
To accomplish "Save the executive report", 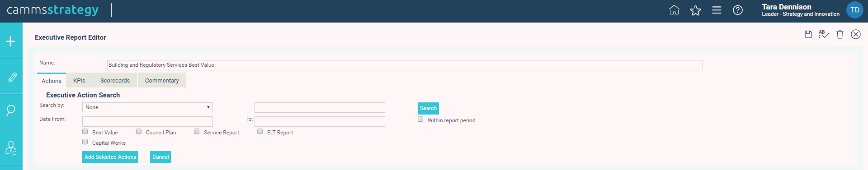I will 808,34.
